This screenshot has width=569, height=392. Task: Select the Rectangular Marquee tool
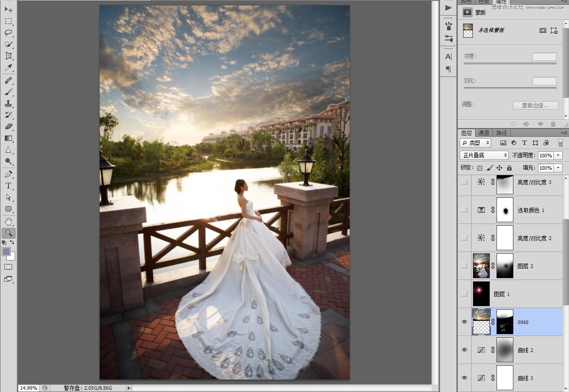(x=8, y=21)
